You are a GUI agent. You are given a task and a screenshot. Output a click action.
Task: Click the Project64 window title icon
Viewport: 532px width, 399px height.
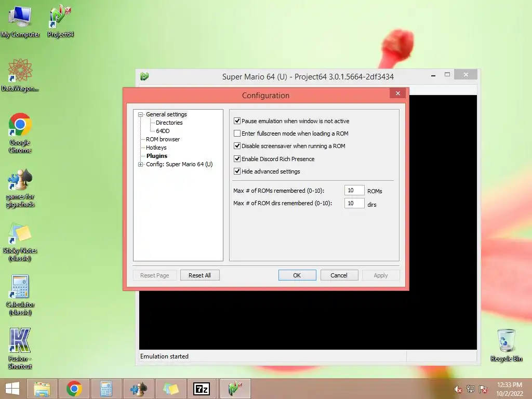144,76
